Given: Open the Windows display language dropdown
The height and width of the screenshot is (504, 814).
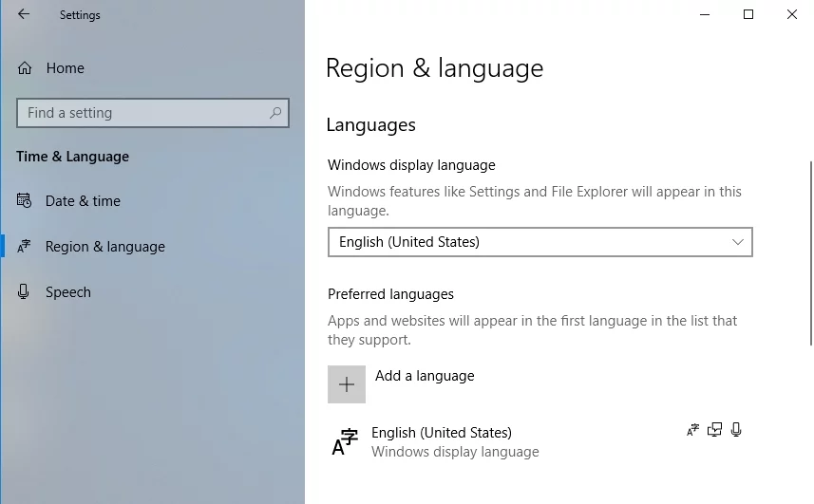Looking at the screenshot, I should (x=539, y=242).
